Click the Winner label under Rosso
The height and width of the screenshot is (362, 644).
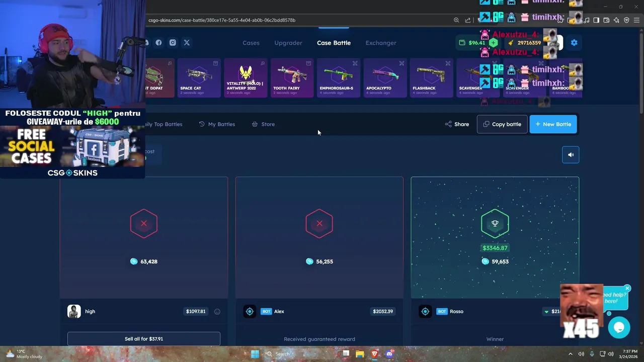point(495,339)
